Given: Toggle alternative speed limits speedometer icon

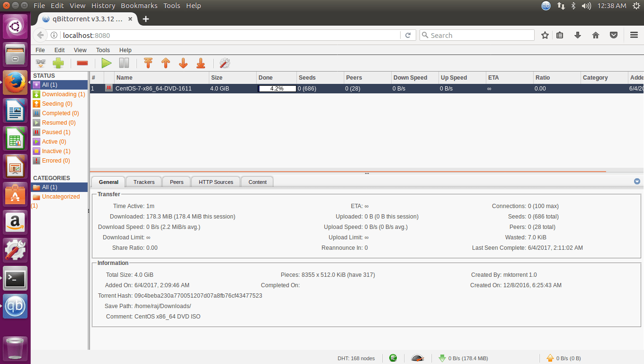Looking at the screenshot, I should [x=417, y=358].
